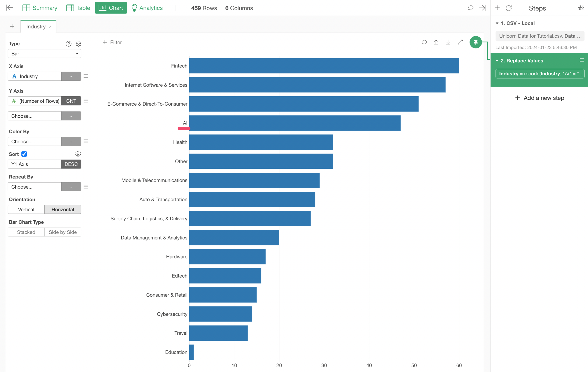Collapse the 2. Replace Values step

497,61
